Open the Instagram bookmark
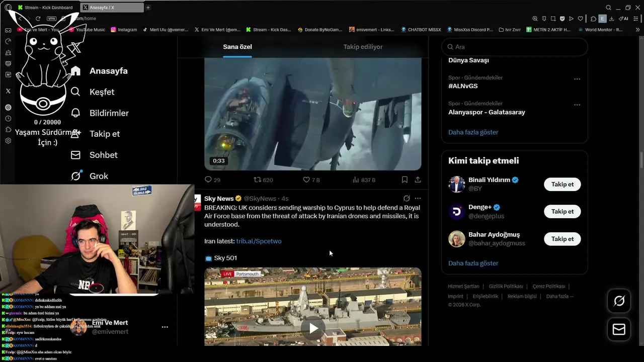644x362 pixels. (x=124, y=30)
